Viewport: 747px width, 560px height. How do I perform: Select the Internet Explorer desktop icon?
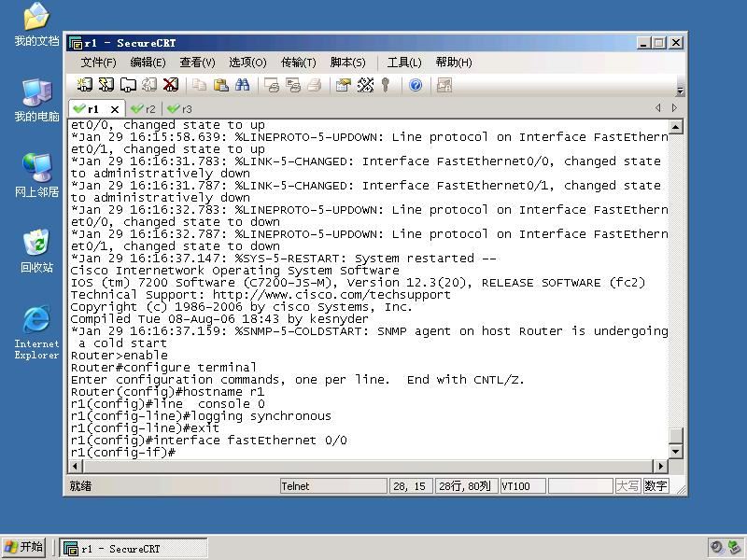[36, 332]
